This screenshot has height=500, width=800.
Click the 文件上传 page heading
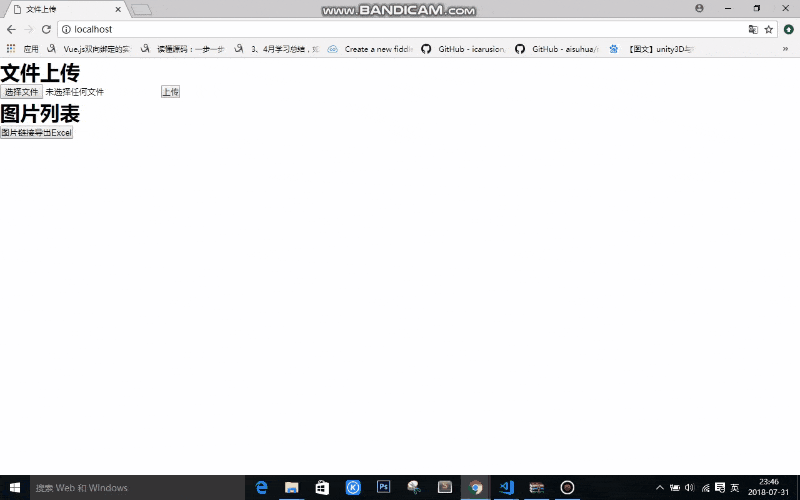[x=40, y=72]
